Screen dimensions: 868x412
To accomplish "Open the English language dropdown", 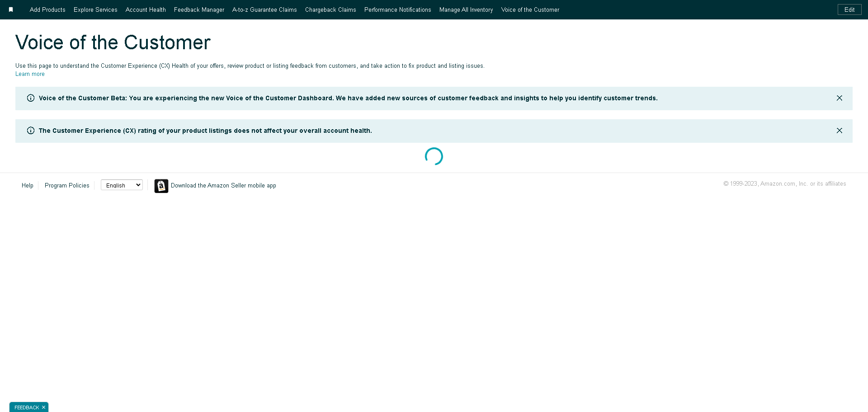I will click(122, 185).
